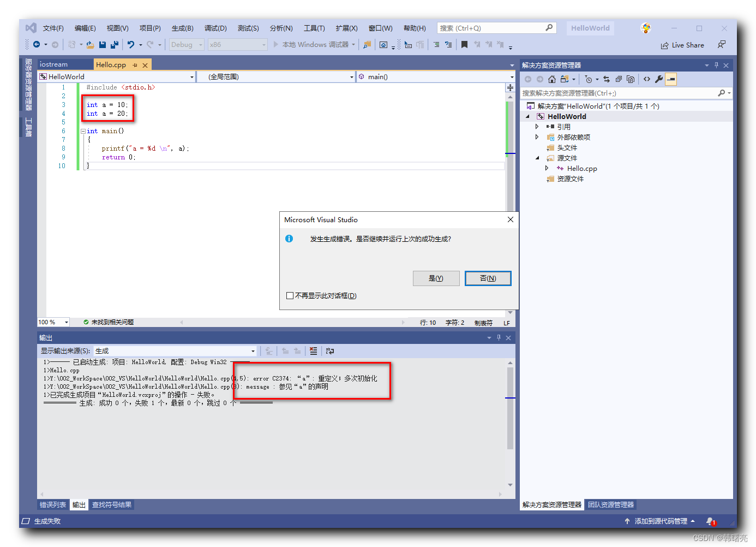Open the 100 % zoom dropdown
Image resolution: width=756 pixels, height=547 pixels.
tap(53, 322)
